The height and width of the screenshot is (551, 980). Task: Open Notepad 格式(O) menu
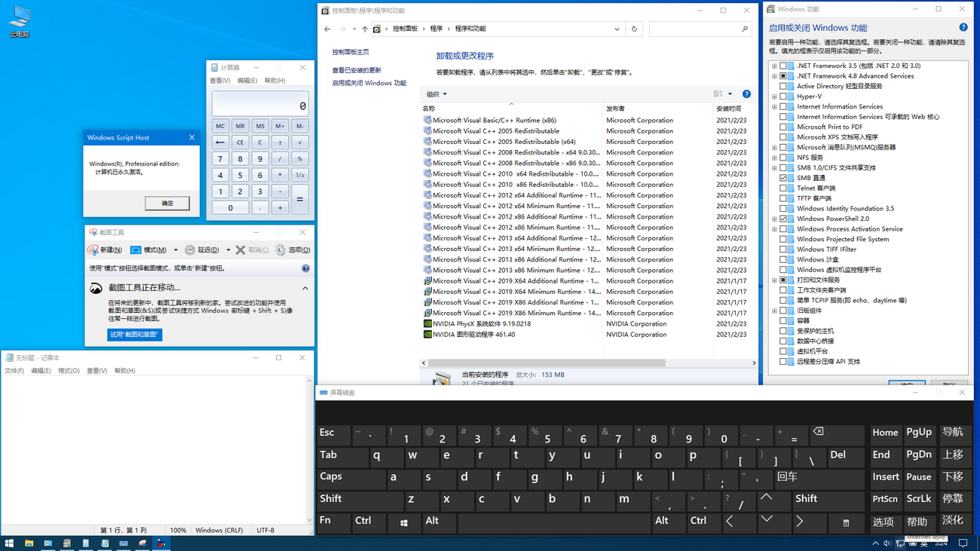point(69,371)
